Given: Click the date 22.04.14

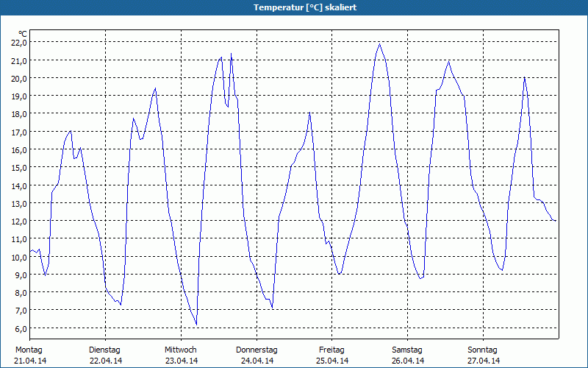Looking at the screenshot, I should 106,361.
